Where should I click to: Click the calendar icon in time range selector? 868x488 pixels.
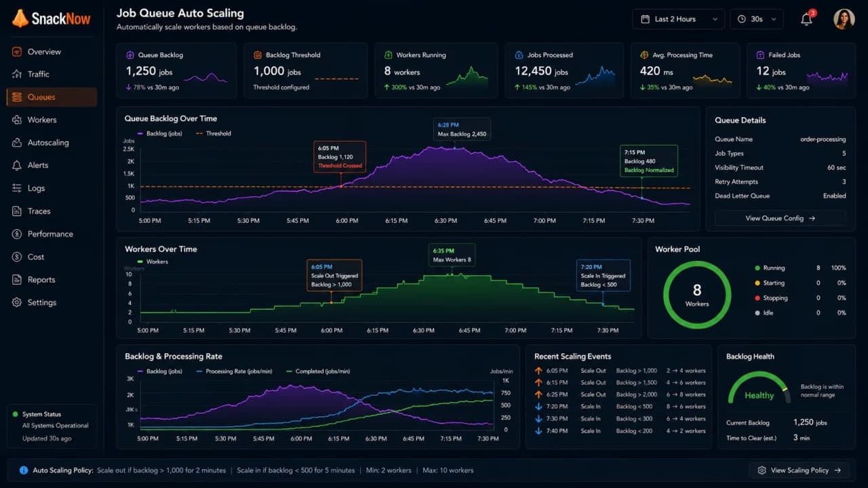tap(645, 19)
